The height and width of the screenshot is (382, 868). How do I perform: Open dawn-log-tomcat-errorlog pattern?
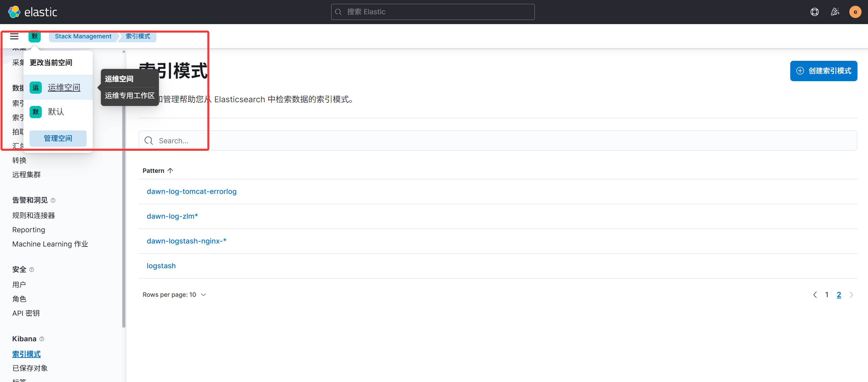tap(192, 192)
